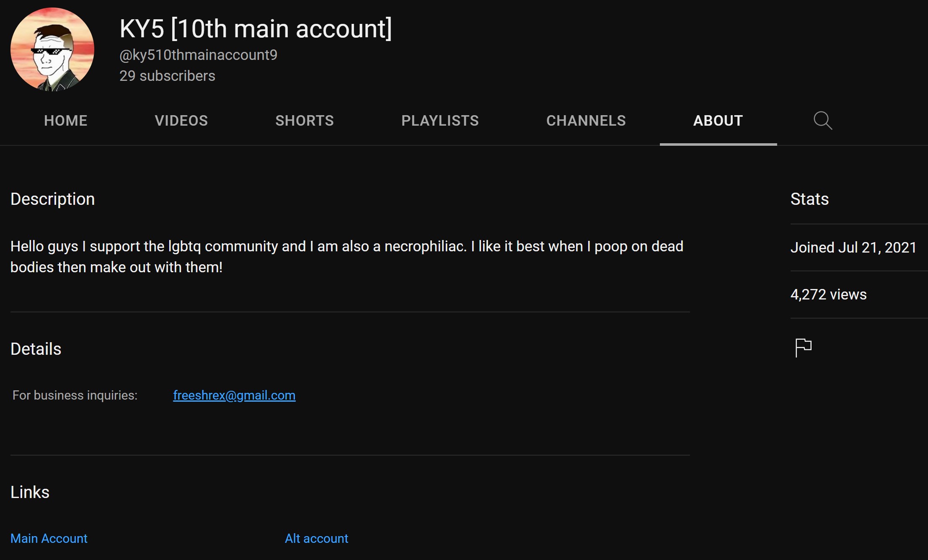
Task: Click the channel search magnifier icon
Action: [x=822, y=121]
